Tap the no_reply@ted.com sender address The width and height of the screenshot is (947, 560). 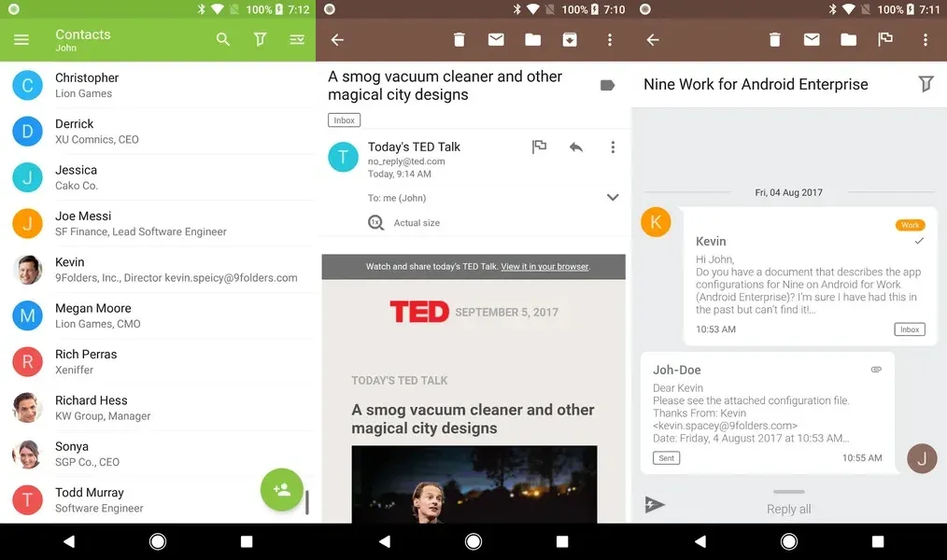(x=406, y=161)
